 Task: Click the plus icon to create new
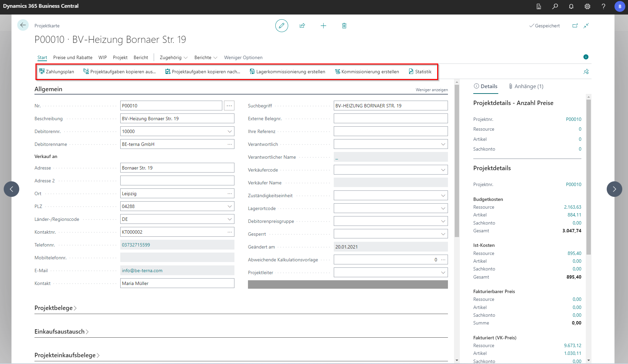pos(323,26)
